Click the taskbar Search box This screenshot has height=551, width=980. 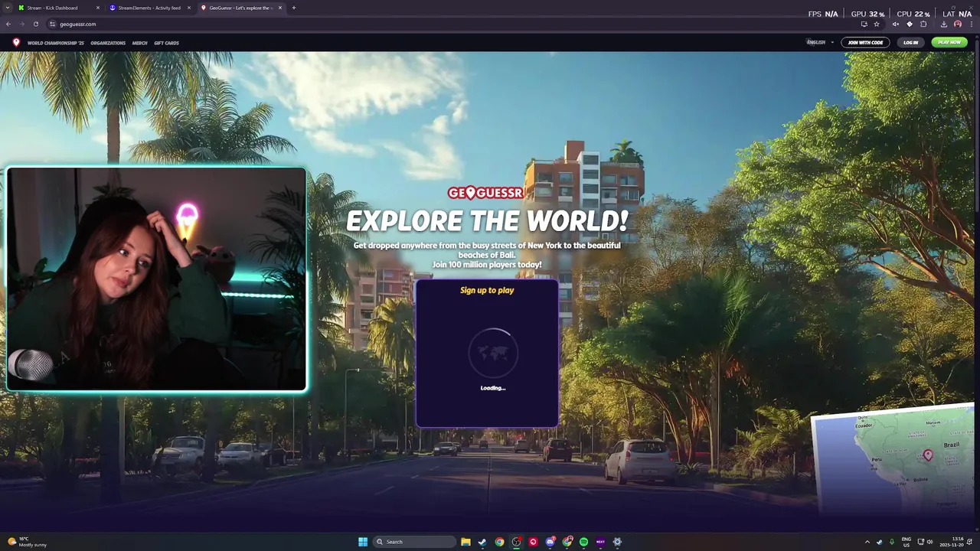[x=413, y=542]
